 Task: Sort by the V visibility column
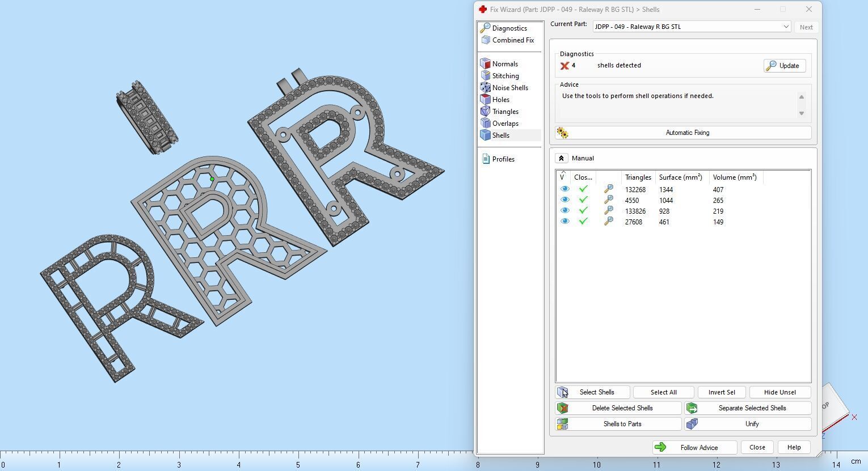point(563,177)
